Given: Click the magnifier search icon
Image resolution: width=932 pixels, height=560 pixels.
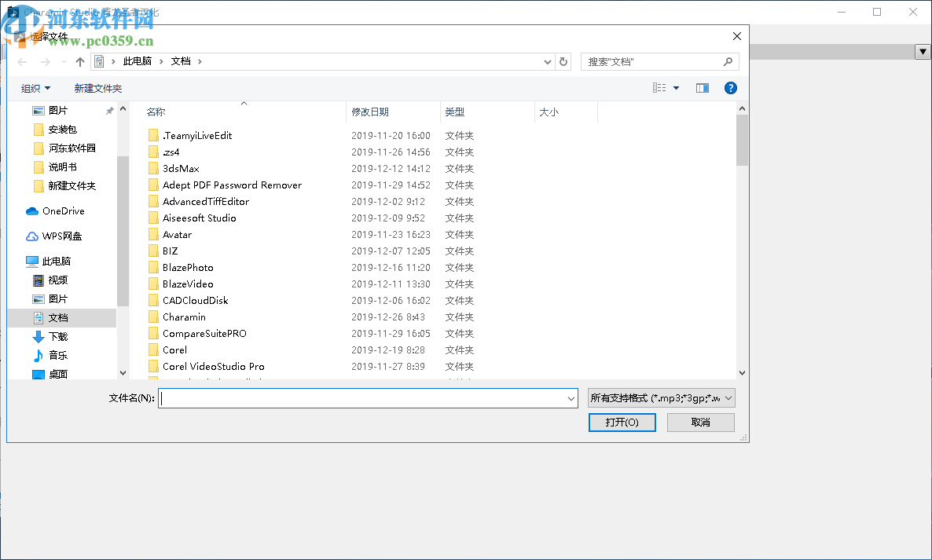Looking at the screenshot, I should pos(728,62).
